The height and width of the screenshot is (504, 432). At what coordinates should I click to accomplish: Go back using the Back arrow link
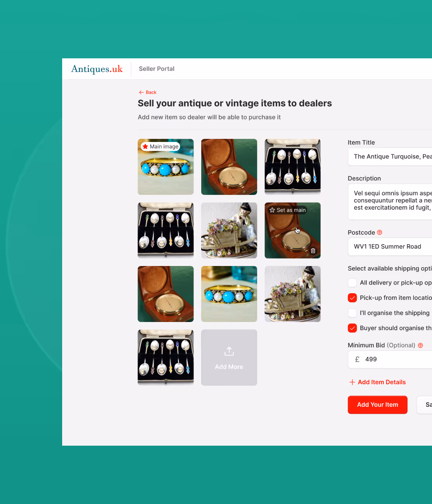(x=148, y=92)
